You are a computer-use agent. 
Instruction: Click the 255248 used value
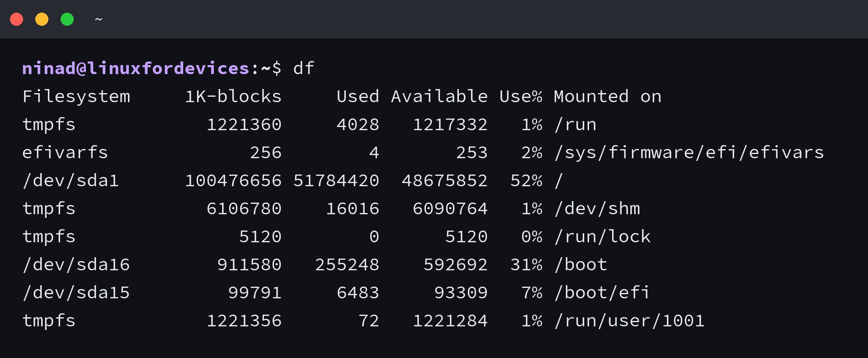pyautogui.click(x=347, y=264)
